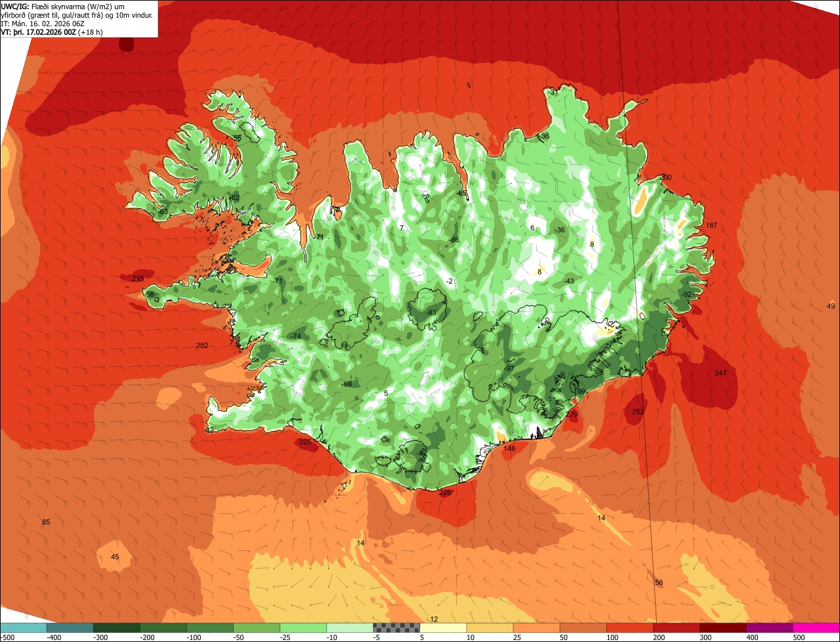
Task: Click the map value '252' offshore southeast
Action: click(x=638, y=412)
